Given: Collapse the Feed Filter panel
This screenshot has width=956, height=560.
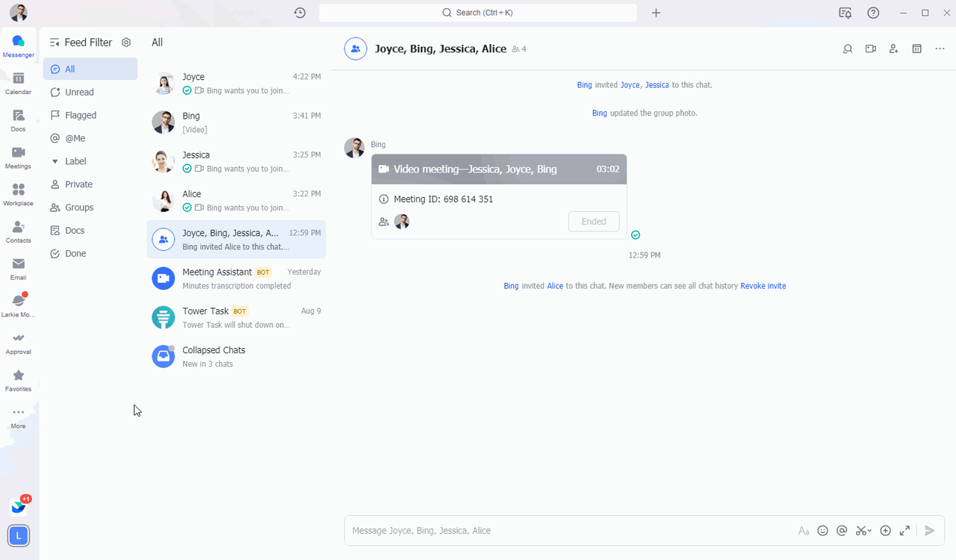Looking at the screenshot, I should 55,43.
